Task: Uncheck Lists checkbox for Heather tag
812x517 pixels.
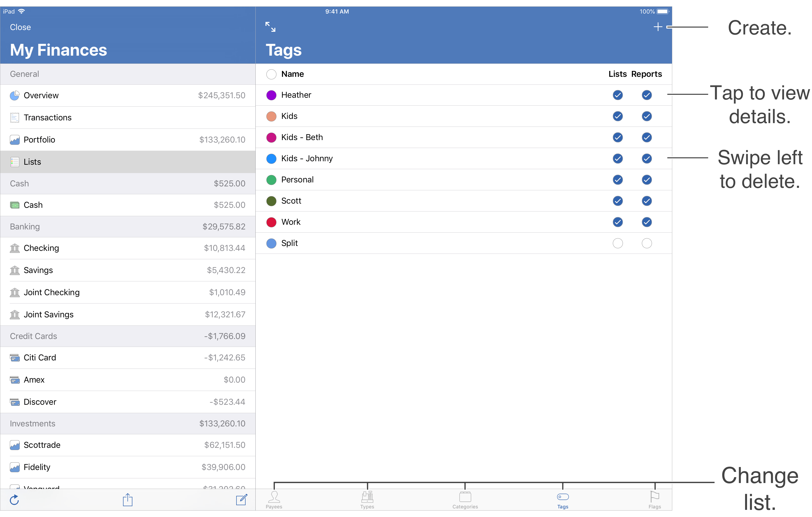Action: point(617,95)
